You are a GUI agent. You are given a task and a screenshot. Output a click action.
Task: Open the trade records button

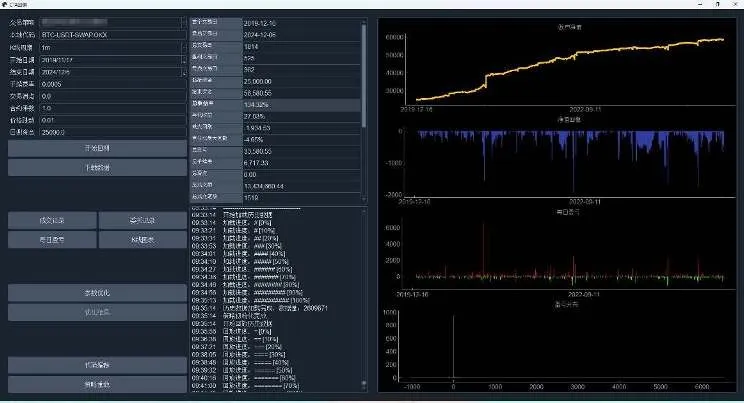[52, 221]
